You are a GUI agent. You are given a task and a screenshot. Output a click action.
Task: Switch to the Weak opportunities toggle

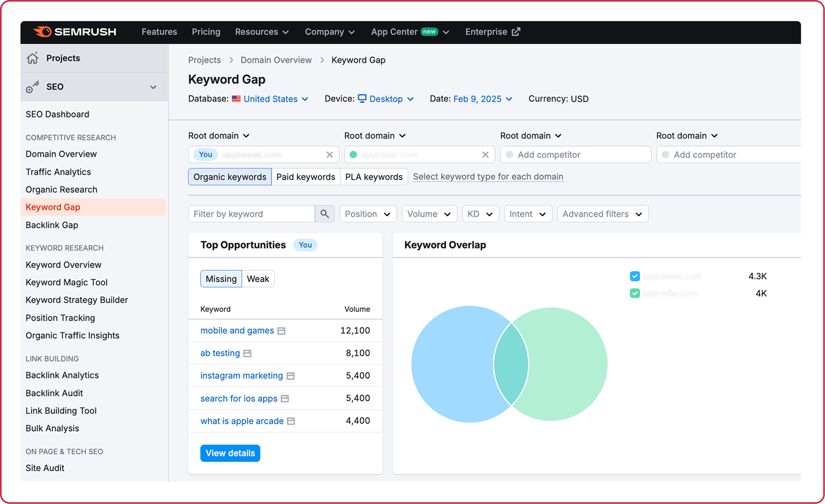pos(258,279)
